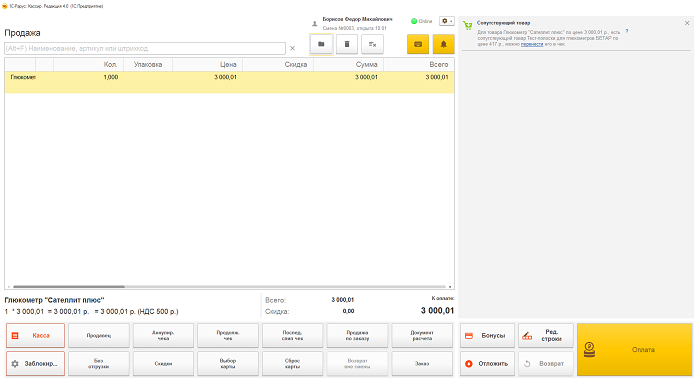Click the folder icon button above the table
The image size is (700, 381).
click(x=321, y=44)
